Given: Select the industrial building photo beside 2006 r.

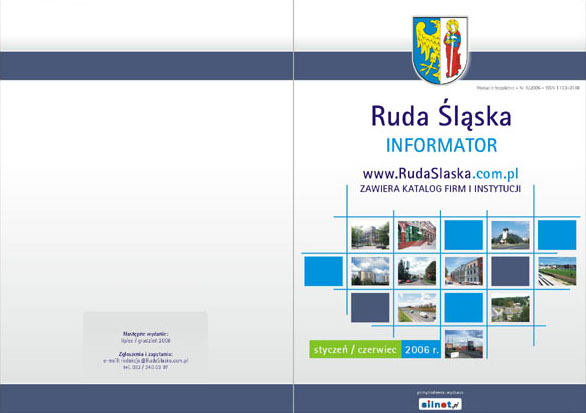Looking at the screenshot, I should [x=463, y=344].
